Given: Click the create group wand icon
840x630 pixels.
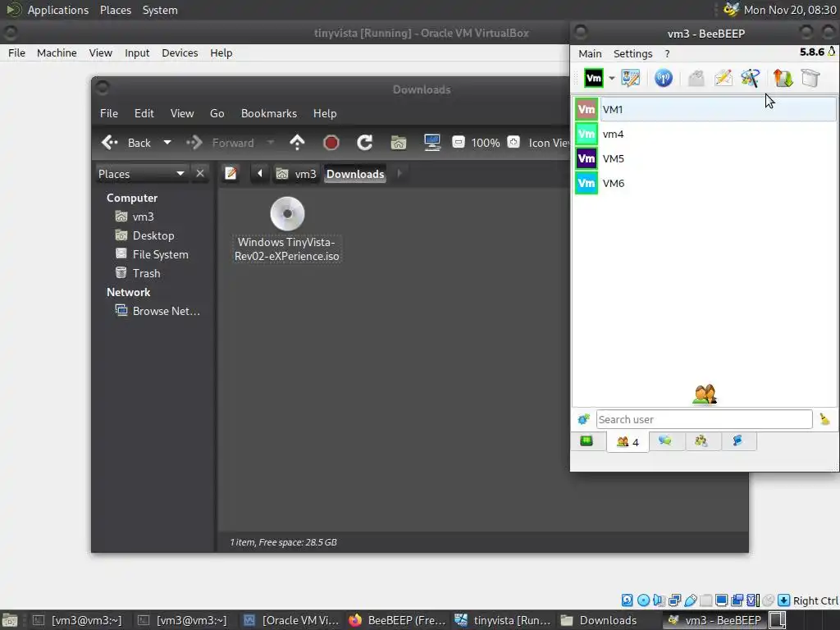Looking at the screenshot, I should 750,78.
